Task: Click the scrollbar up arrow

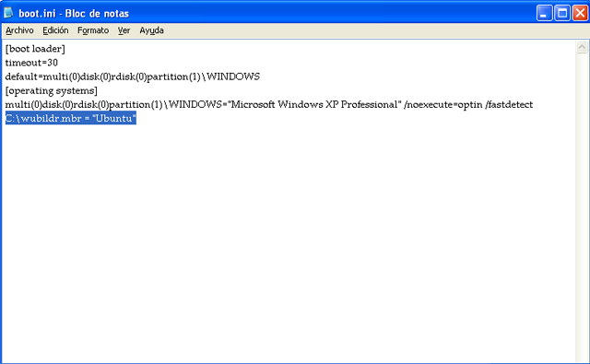Action: 582,47
